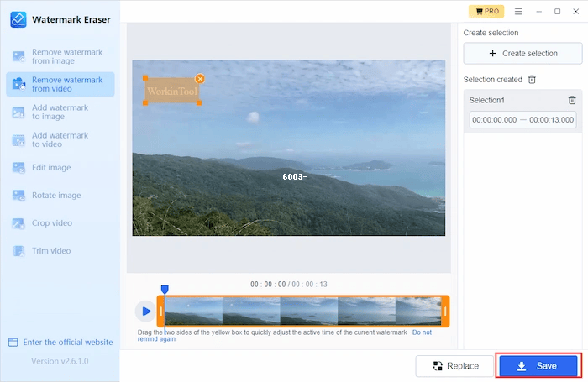Click the official website window icon

point(13,343)
